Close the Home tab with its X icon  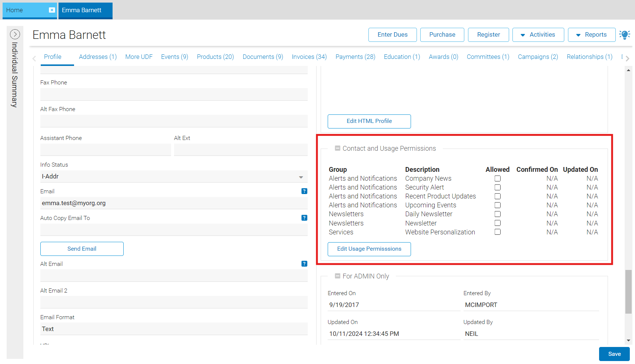tap(52, 10)
